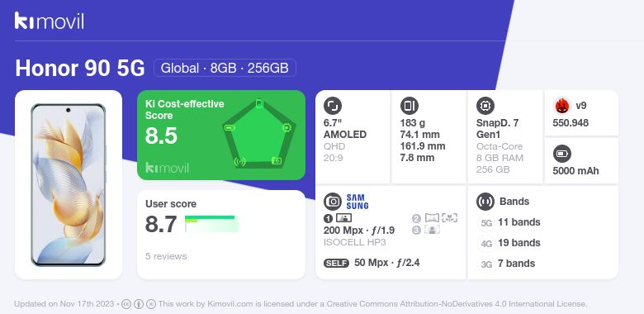Click the battery icon above 5000 mAh

(562, 155)
